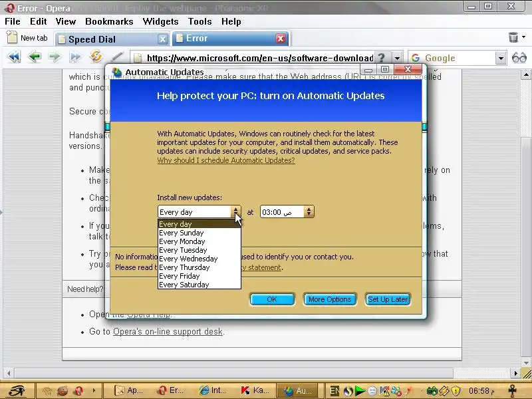Click the URL address field

coord(259,58)
